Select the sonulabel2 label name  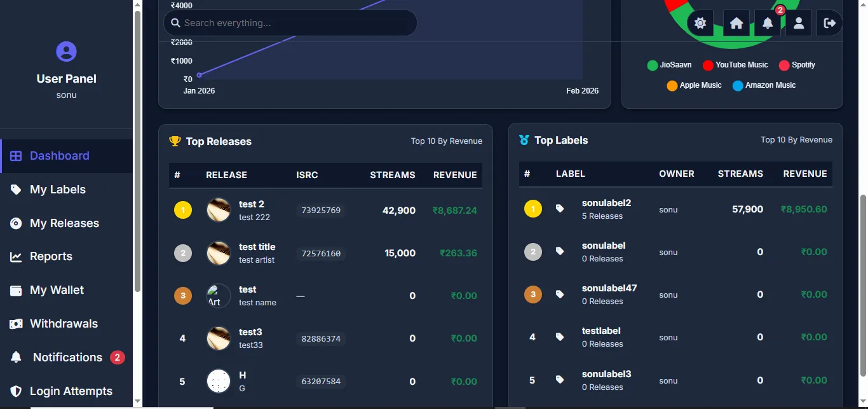pos(607,203)
